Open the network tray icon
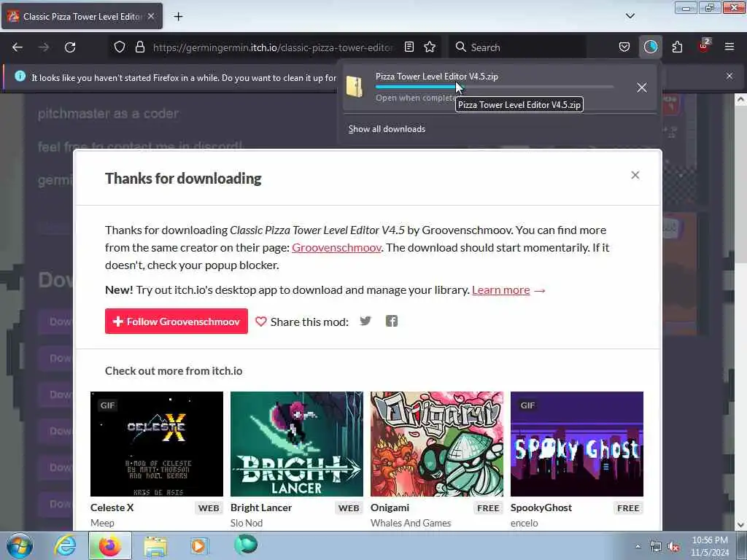Screen dimensions: 747x560 pos(656,547)
